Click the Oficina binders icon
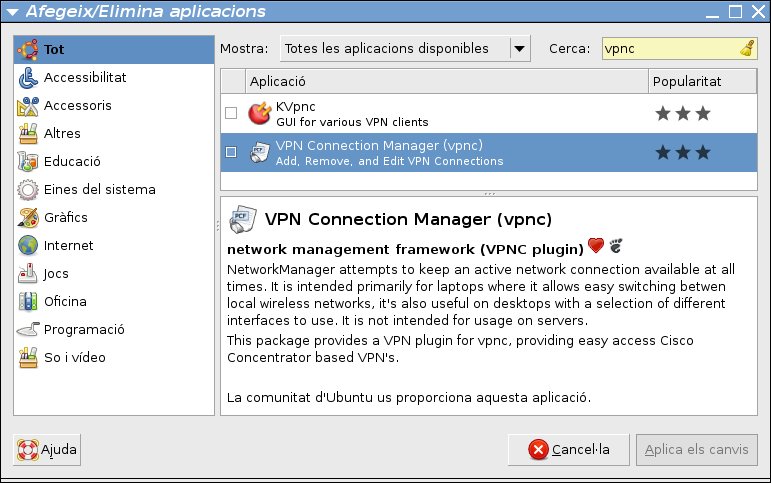Image resolution: width=771 pixels, height=483 pixels. coord(28,302)
